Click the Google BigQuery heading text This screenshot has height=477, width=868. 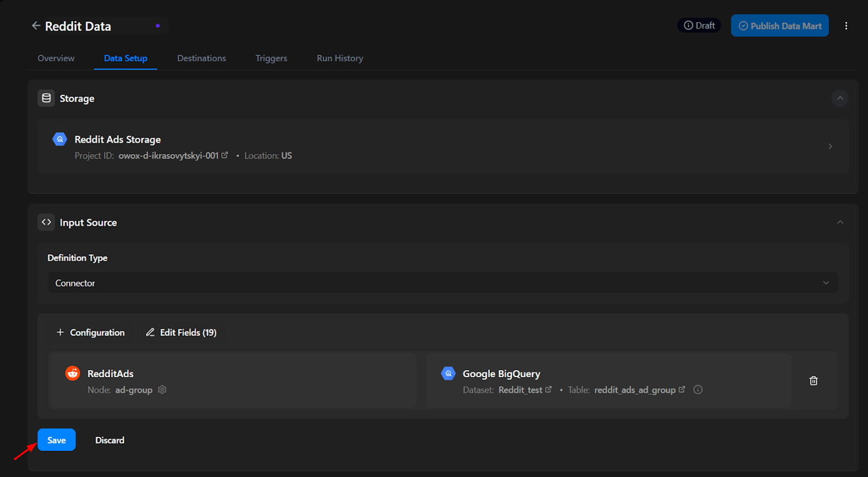coord(501,374)
